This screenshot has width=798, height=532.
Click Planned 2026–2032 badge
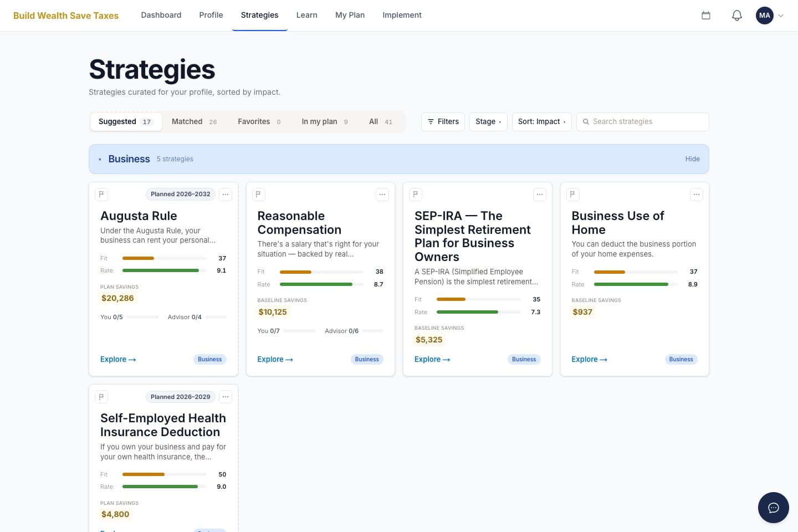pyautogui.click(x=181, y=195)
